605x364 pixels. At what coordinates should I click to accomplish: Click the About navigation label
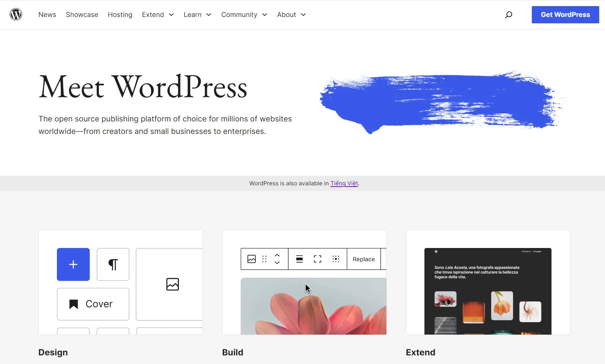(287, 15)
